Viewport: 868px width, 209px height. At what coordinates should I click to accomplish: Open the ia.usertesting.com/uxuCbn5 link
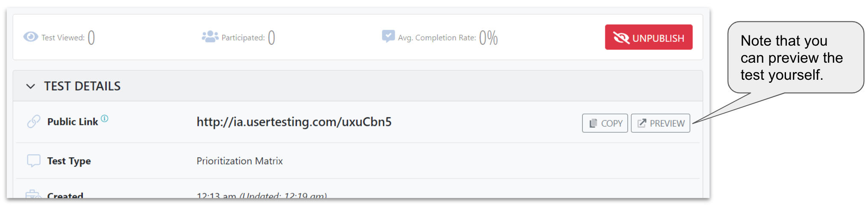tap(294, 122)
